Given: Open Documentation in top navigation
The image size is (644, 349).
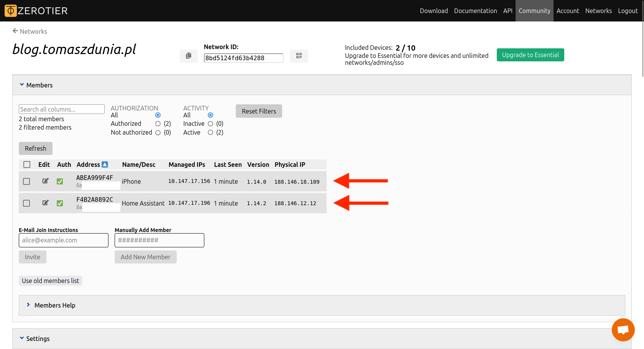Looking at the screenshot, I should coord(475,11).
